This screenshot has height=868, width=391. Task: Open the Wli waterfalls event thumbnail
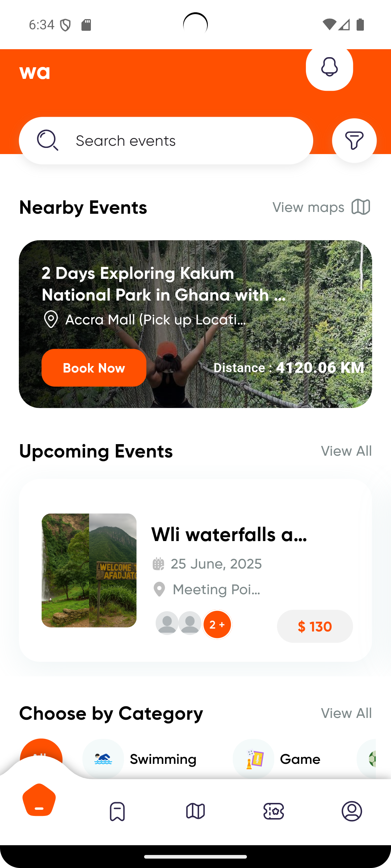[x=89, y=570]
